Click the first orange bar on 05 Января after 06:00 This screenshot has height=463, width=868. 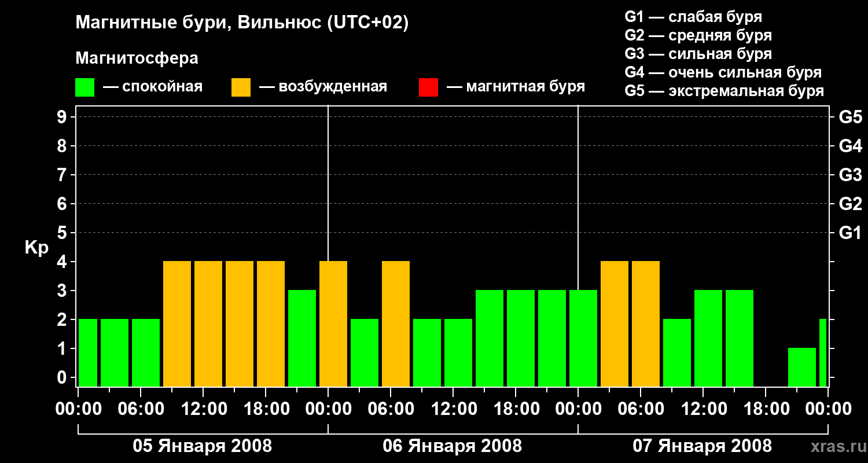[177, 324]
